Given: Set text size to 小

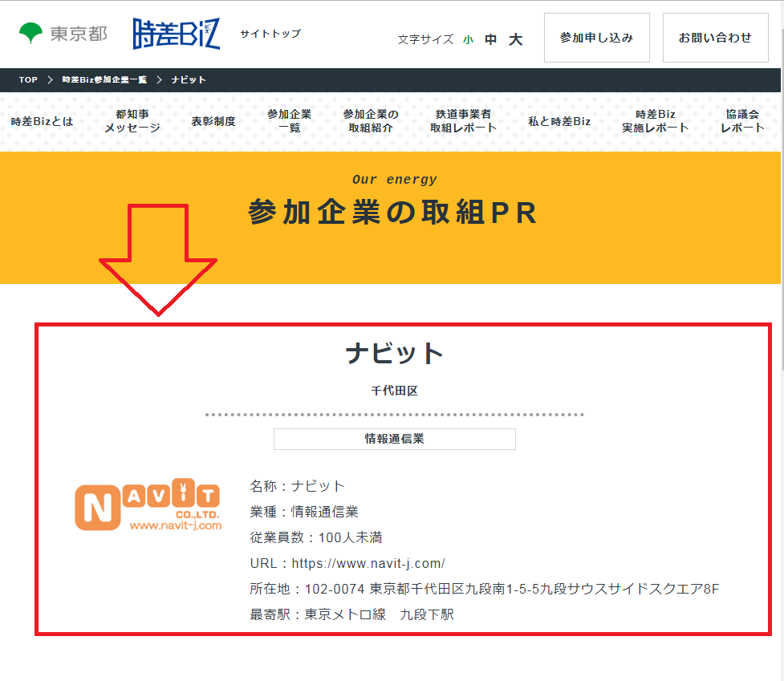Looking at the screenshot, I should (468, 39).
